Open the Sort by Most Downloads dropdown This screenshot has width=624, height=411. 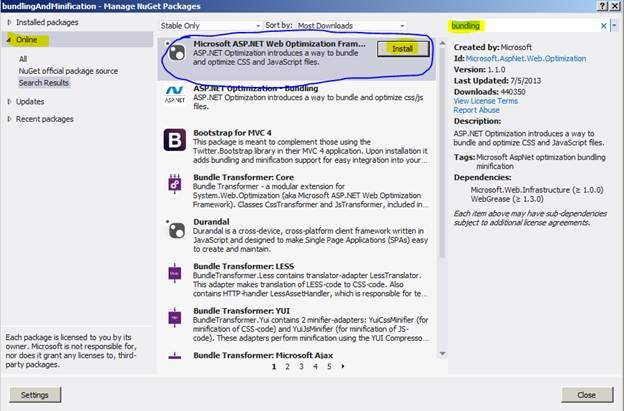[351, 25]
